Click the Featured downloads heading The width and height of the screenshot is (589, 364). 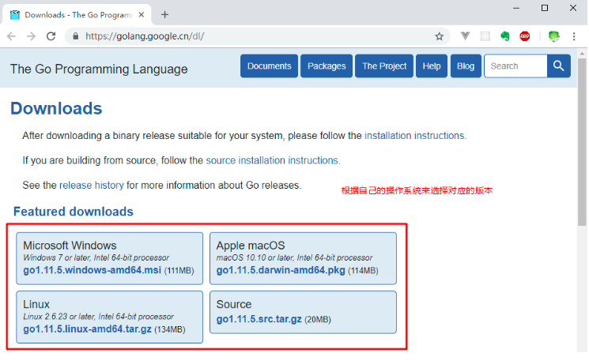74,212
